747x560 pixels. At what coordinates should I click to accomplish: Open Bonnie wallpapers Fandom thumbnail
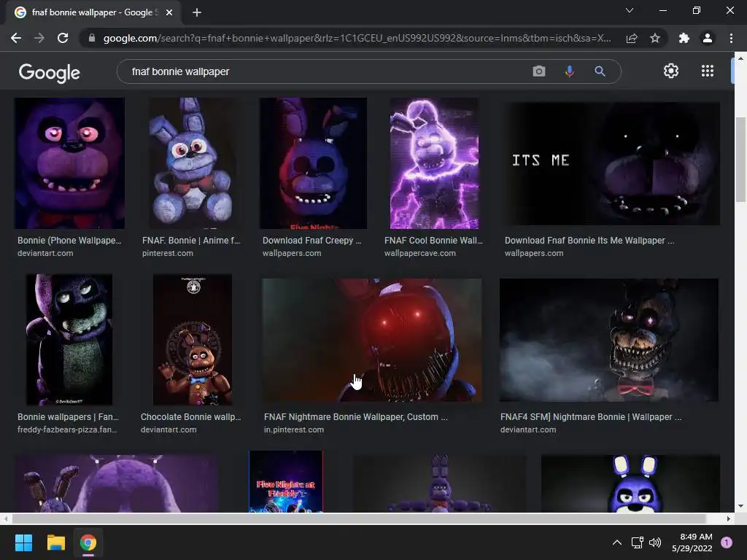[x=69, y=340]
